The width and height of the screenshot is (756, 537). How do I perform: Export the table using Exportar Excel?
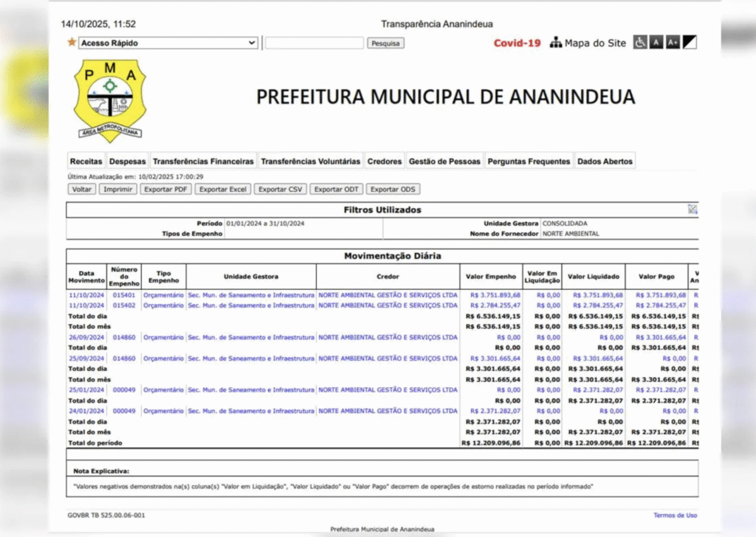[x=223, y=189]
